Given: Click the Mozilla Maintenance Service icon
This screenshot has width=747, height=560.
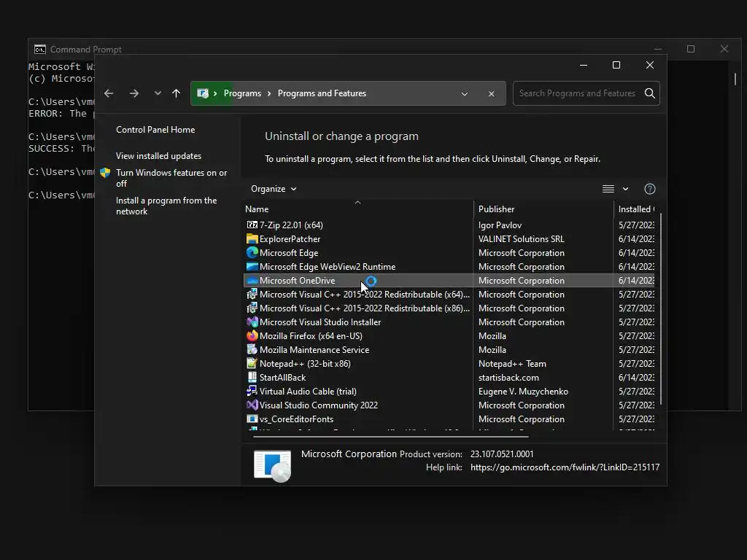Looking at the screenshot, I should click(252, 349).
